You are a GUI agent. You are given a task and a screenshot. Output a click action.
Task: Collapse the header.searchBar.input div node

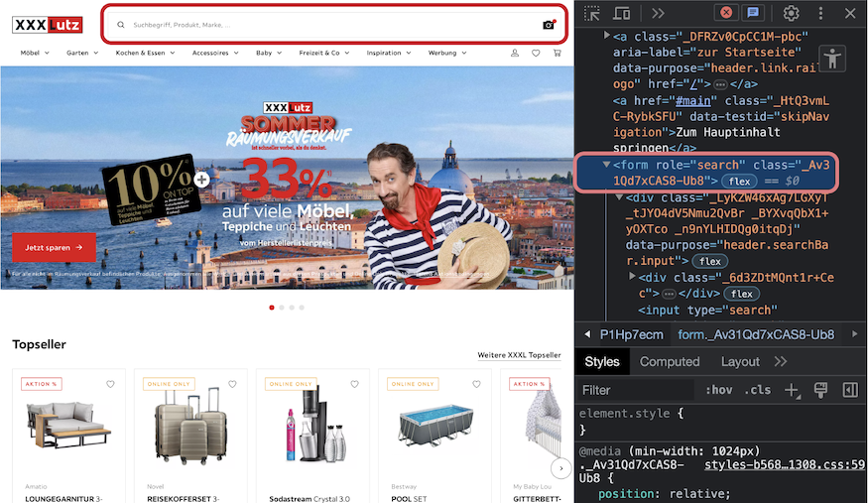click(619, 197)
